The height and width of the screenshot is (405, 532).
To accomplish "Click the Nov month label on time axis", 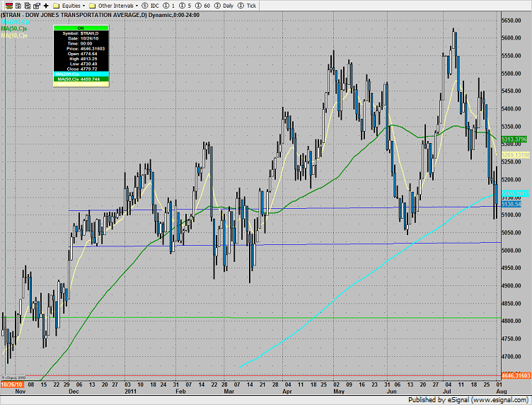I will (x=20, y=392).
